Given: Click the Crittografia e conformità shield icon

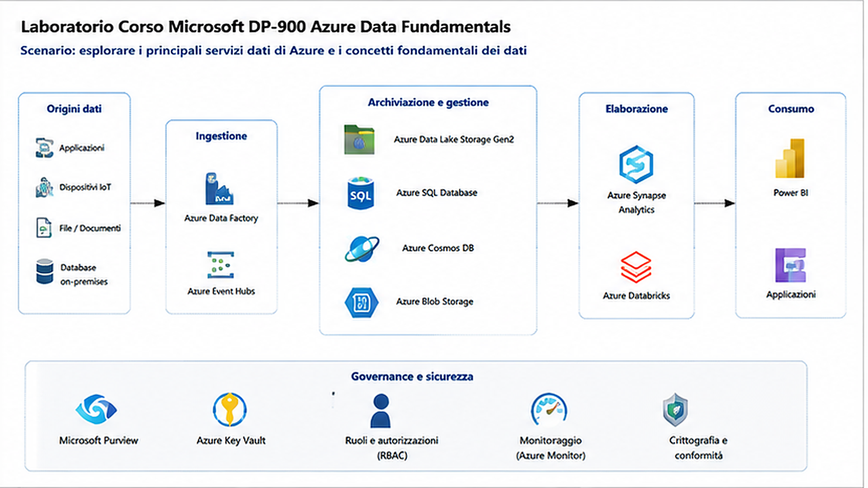Looking at the screenshot, I should tap(675, 410).
